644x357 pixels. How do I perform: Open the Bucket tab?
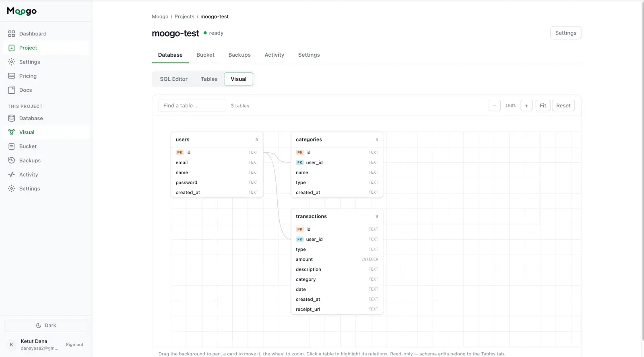click(205, 55)
